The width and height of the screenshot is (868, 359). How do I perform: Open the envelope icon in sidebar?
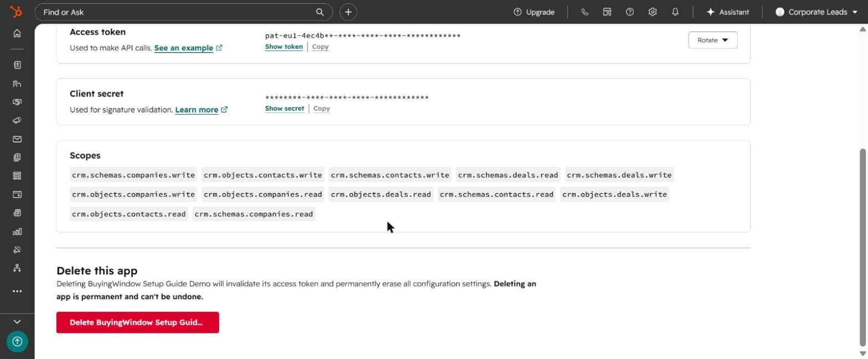17,139
